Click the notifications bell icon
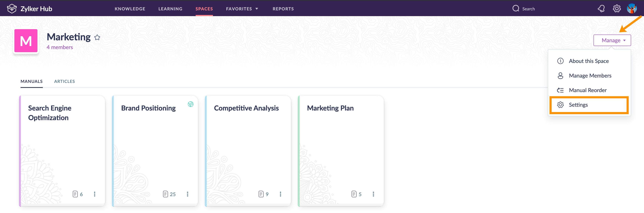The width and height of the screenshot is (644, 213). pos(601,8)
